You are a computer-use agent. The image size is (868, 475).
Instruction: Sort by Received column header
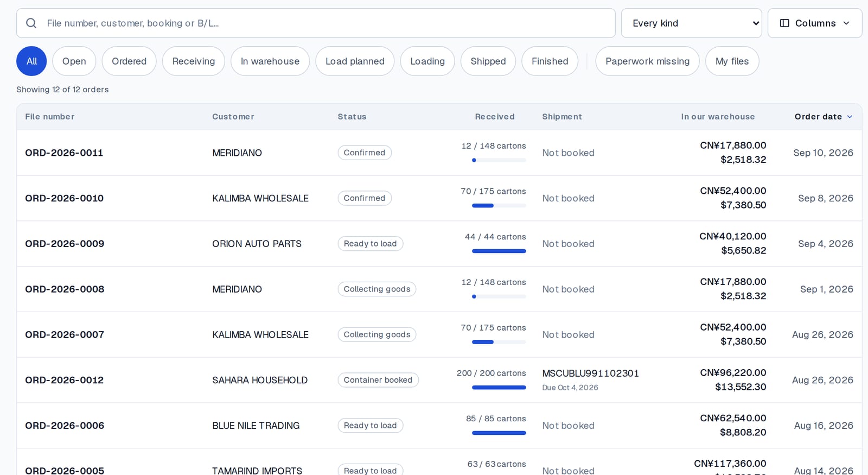pyautogui.click(x=495, y=117)
